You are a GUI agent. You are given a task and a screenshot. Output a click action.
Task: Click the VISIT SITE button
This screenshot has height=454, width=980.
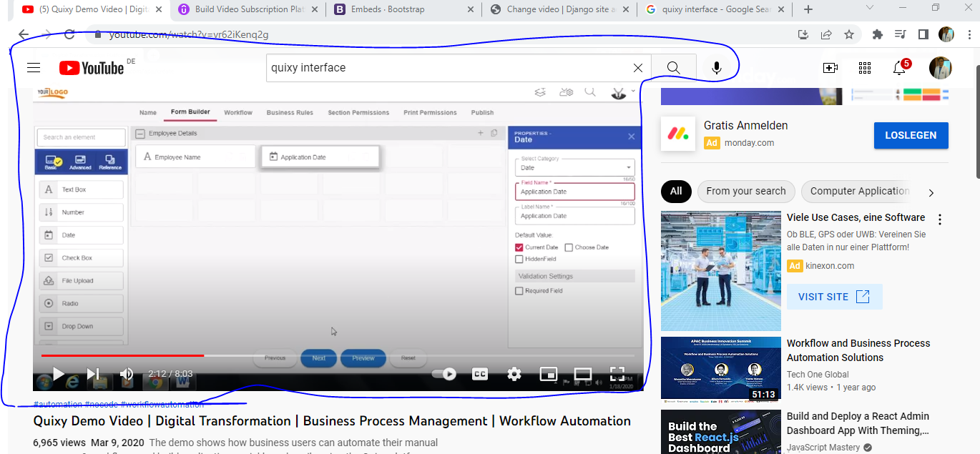[834, 297]
